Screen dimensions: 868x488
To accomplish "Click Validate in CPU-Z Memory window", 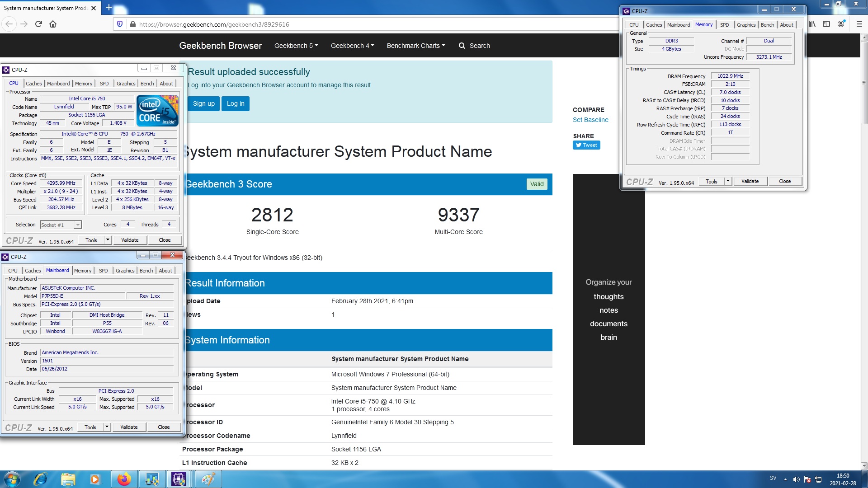I will tap(750, 181).
